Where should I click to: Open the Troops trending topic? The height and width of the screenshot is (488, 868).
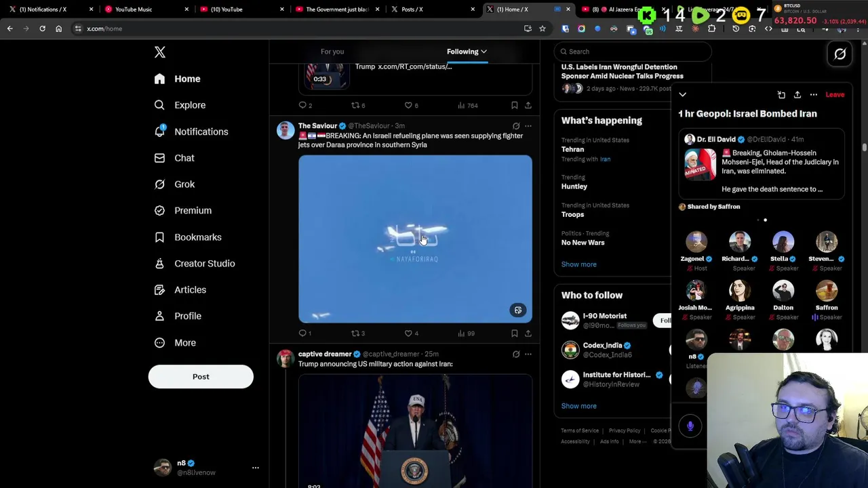click(572, 215)
